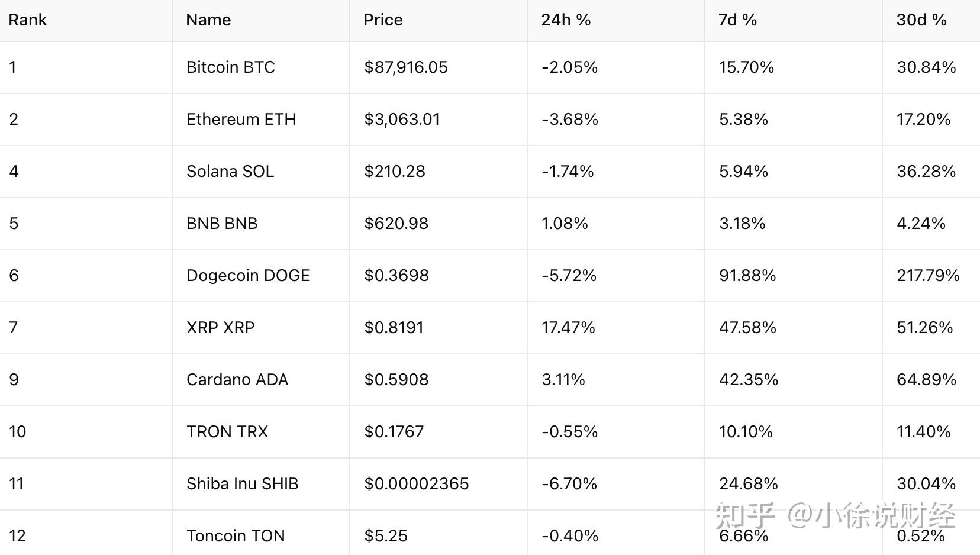This screenshot has height=555, width=980.
Task: Select the XRP XRP row
Action: coord(220,328)
